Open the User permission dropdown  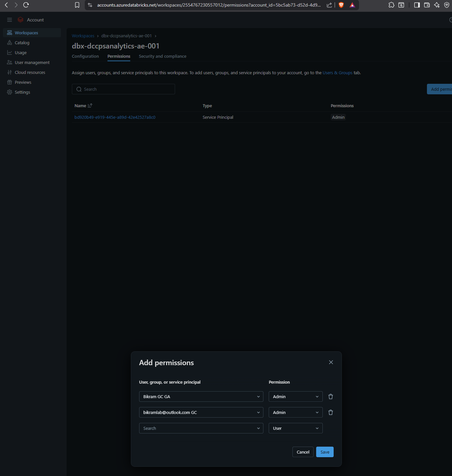tap(295, 428)
